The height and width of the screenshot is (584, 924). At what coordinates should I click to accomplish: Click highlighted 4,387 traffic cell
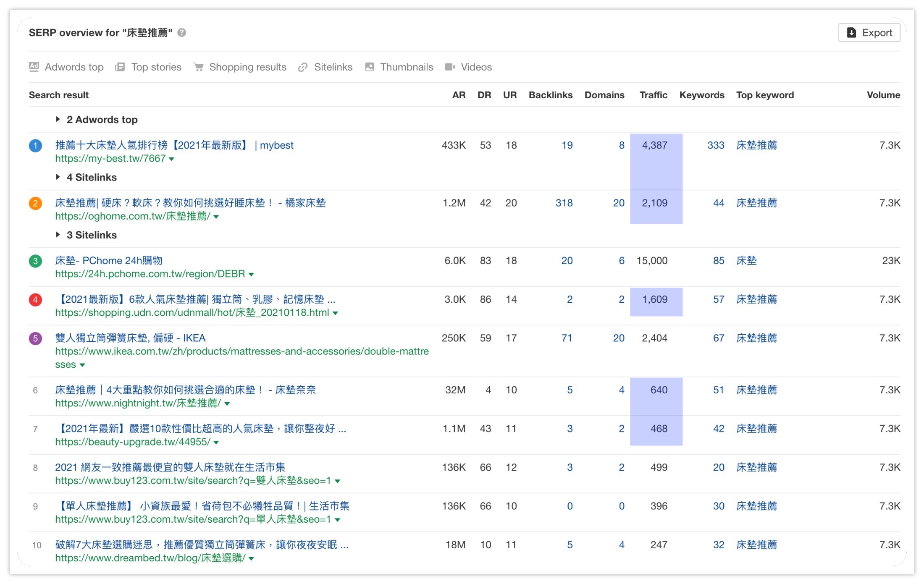click(x=654, y=146)
